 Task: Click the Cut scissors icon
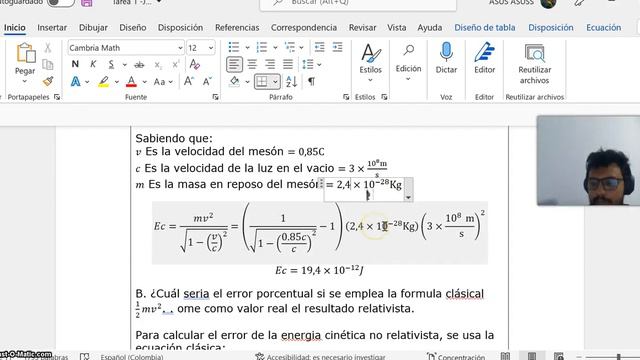[x=48, y=48]
